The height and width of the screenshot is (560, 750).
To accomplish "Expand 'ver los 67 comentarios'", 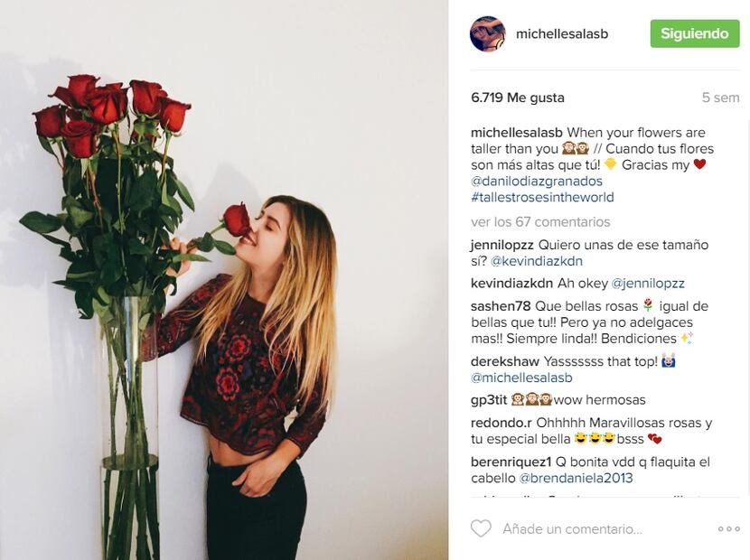I will click(540, 222).
